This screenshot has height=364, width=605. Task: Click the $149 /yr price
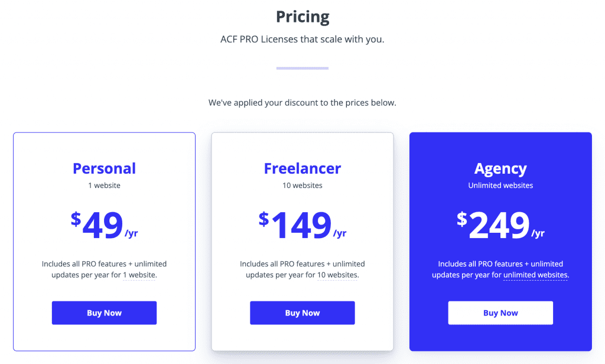point(302,225)
